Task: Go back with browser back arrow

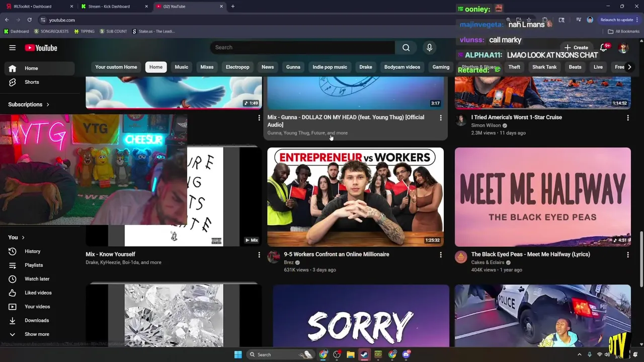Action: tap(7, 20)
